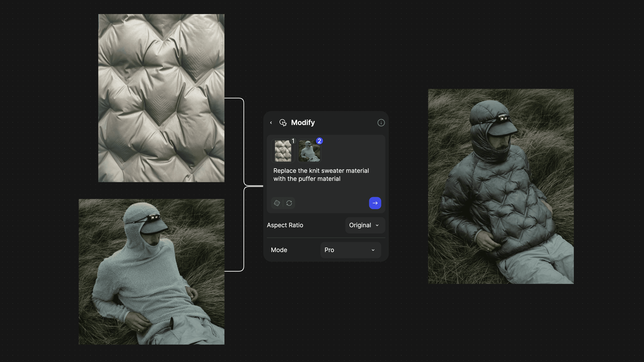Click the Aspect Ratio label
This screenshot has width=644, height=362.
[285, 225]
